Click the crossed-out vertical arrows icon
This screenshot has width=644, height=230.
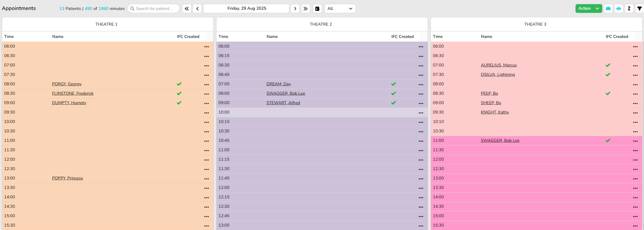pos(629,8)
